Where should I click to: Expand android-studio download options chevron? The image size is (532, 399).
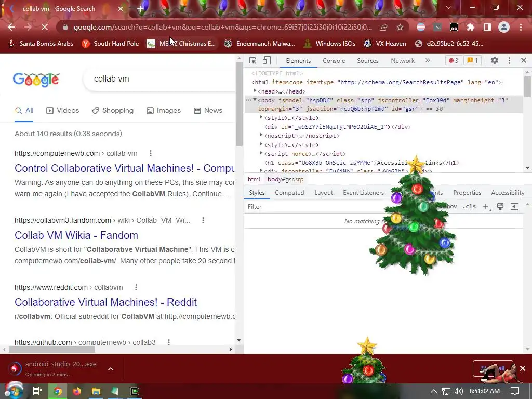point(111,369)
